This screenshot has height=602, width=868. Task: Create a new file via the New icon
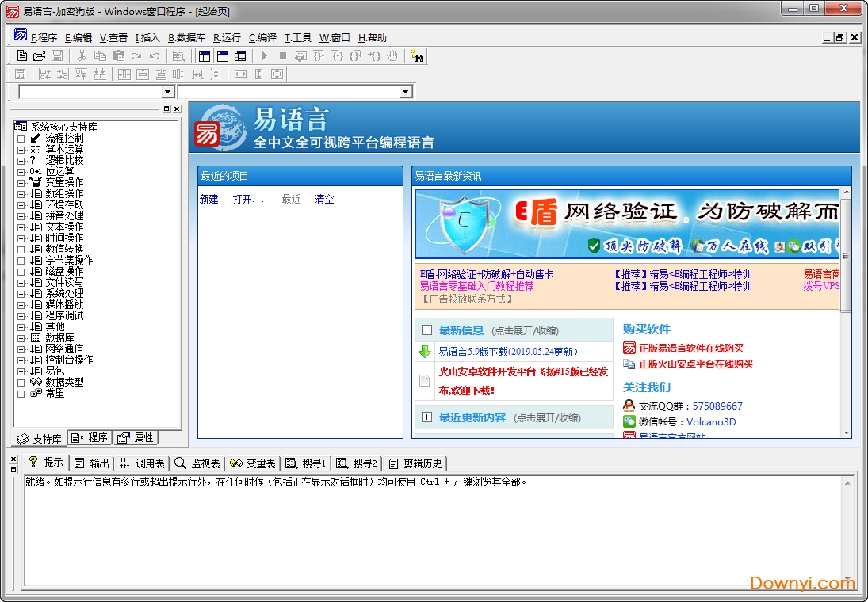pos(21,55)
